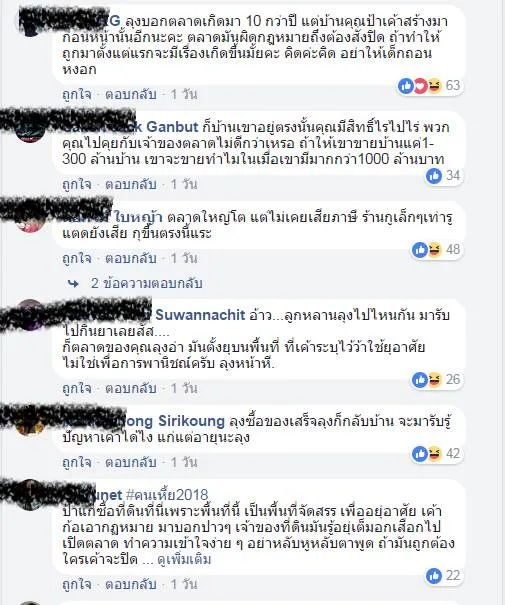Expand 2 ข้อความตอบกลับ replies thread
Viewport: 505px width, 605px height.
147,284
